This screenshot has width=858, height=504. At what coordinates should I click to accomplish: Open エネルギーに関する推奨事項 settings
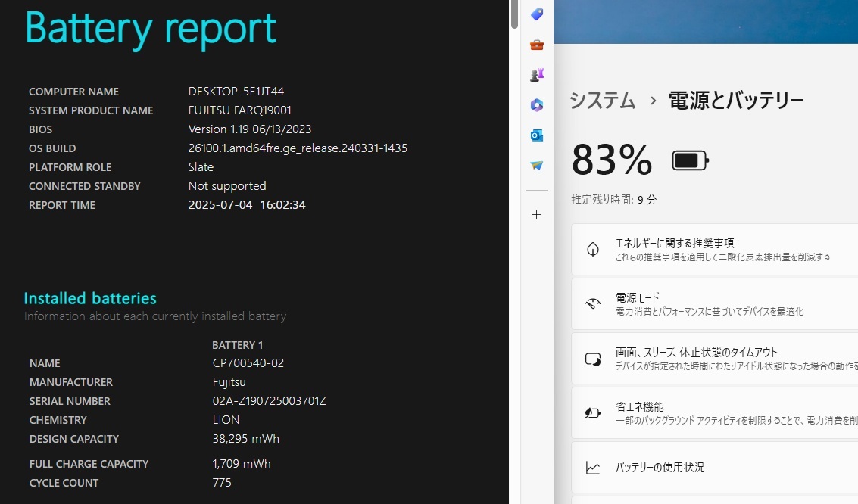click(x=715, y=249)
